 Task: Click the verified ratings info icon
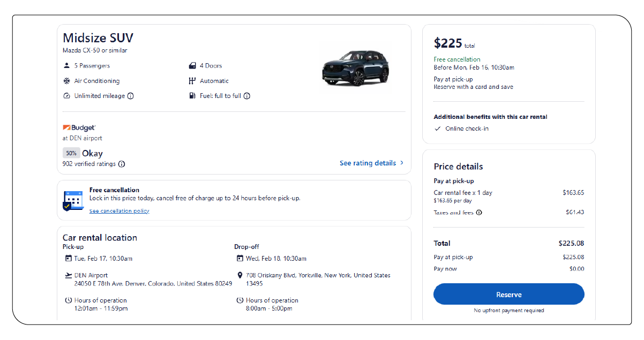click(122, 164)
